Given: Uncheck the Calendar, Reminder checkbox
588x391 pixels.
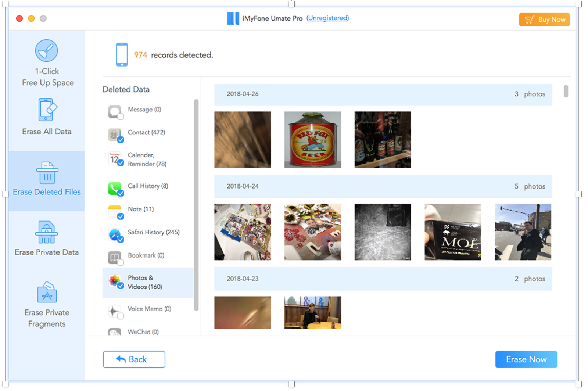Looking at the screenshot, I should click(121, 163).
